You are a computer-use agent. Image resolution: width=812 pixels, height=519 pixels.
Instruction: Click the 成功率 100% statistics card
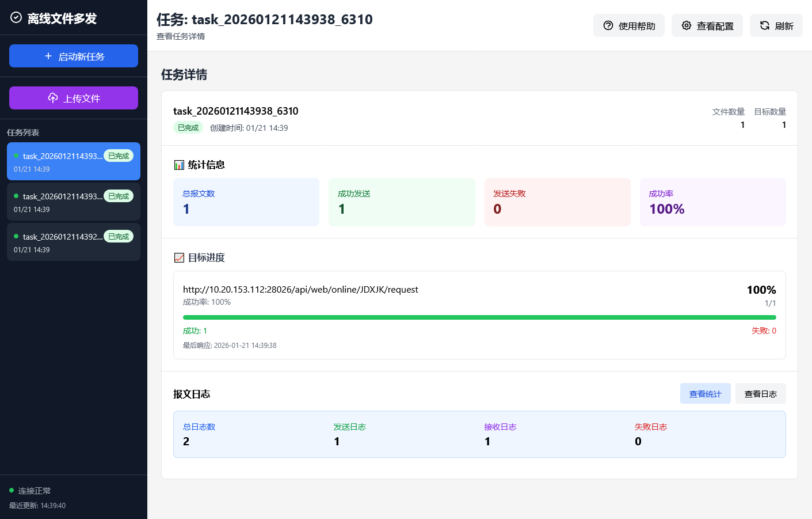712,202
